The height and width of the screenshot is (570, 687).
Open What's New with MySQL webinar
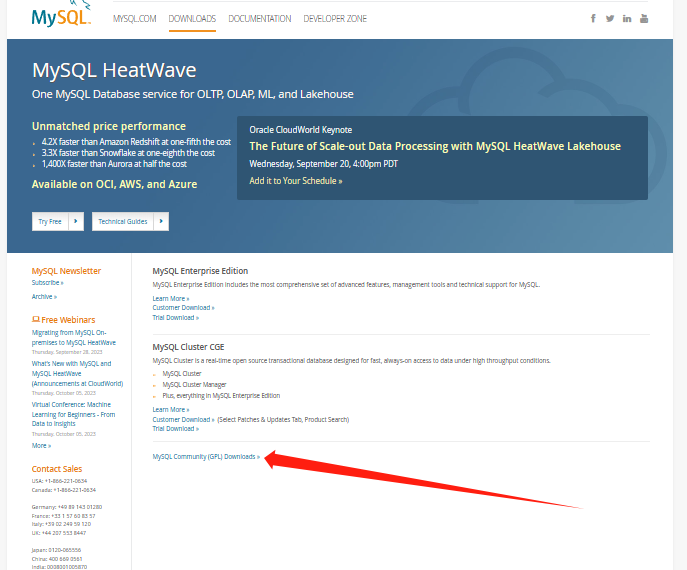(77, 373)
